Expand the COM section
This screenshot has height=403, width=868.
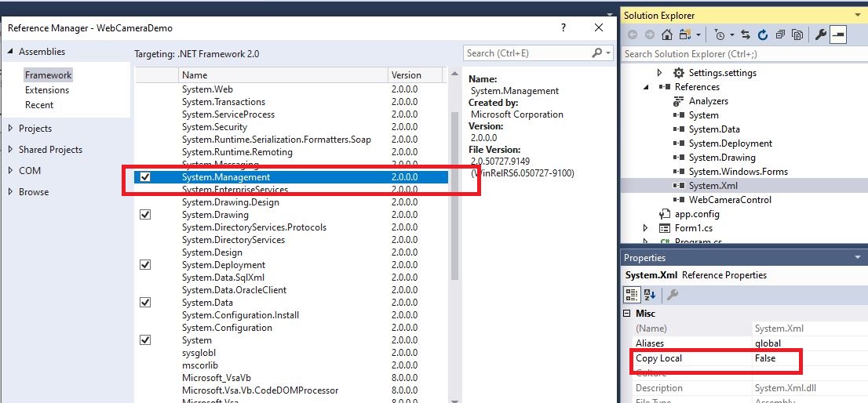click(x=10, y=171)
